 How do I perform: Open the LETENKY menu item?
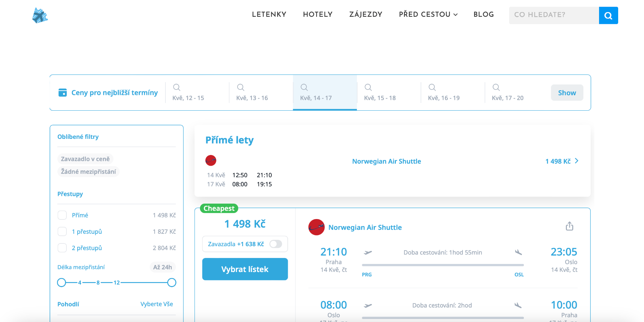point(269,14)
